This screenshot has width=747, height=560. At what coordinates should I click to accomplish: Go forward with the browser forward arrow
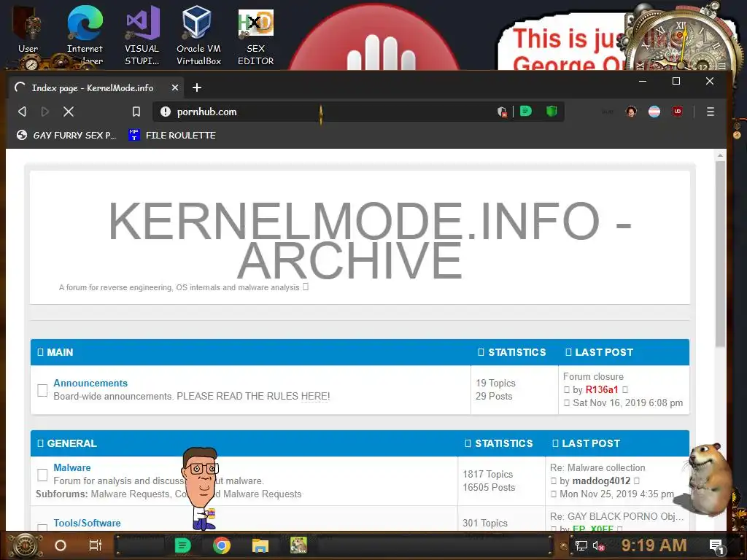[44, 112]
